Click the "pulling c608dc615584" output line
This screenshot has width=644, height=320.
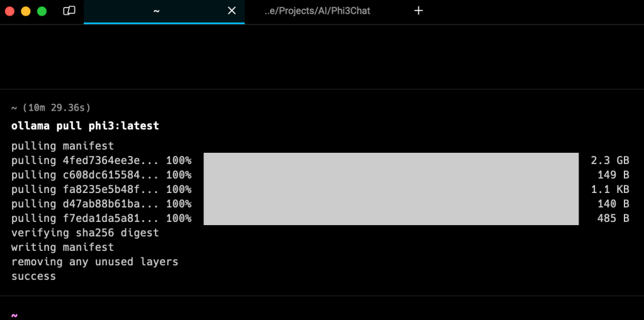click(x=101, y=175)
